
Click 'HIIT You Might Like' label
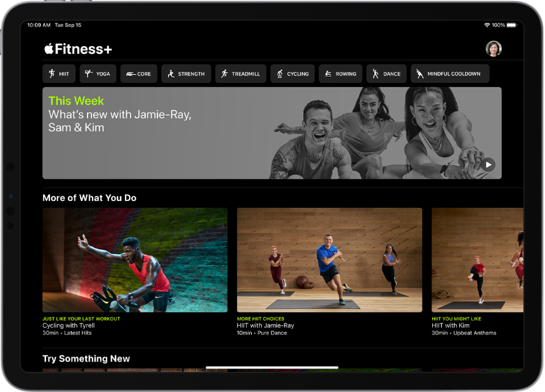point(456,319)
